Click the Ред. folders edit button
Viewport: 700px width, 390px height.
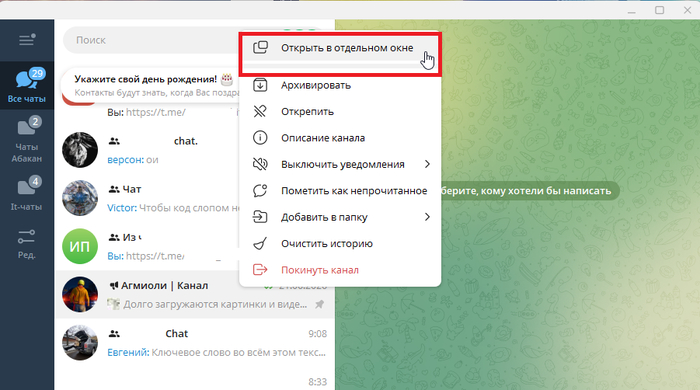coord(27,244)
